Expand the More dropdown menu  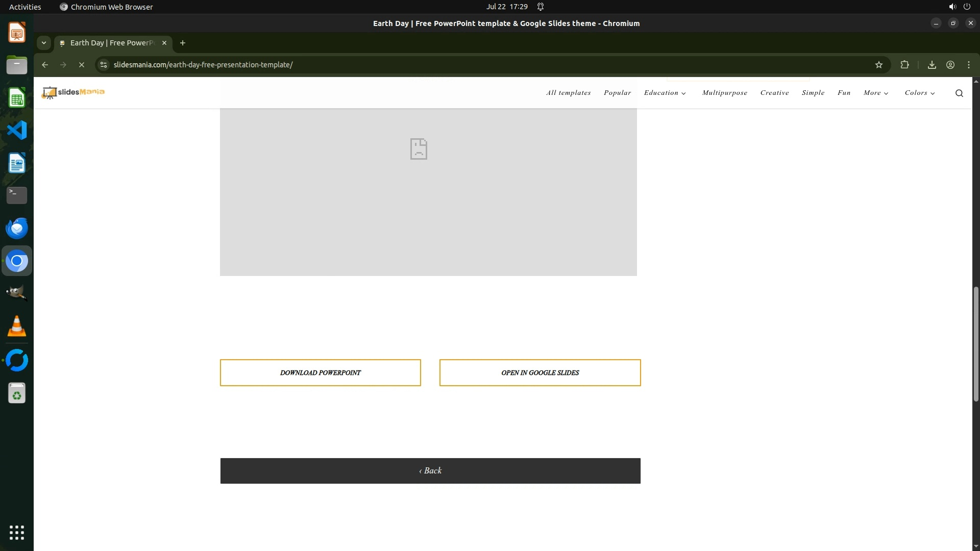tap(875, 93)
